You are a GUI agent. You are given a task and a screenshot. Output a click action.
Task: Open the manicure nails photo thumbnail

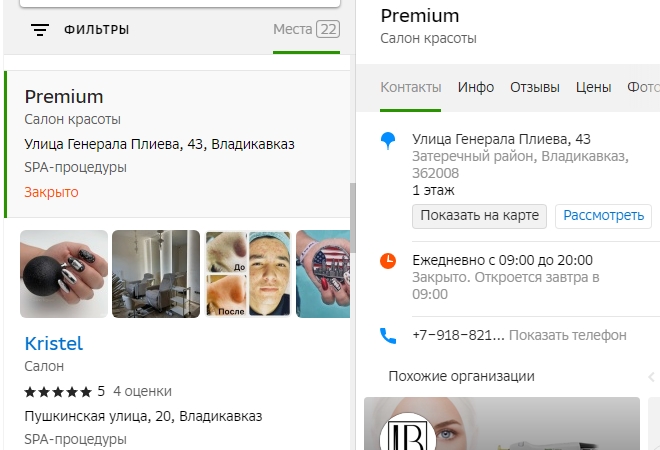64,274
